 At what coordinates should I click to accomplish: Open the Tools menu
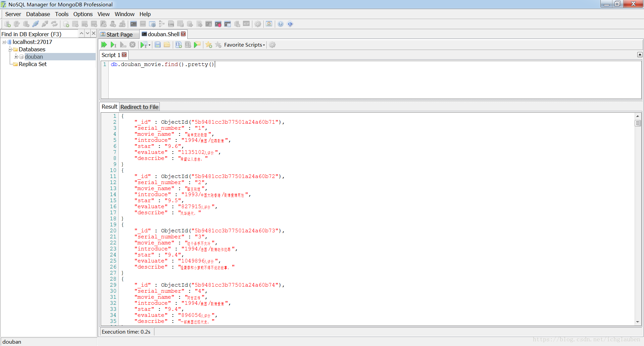[x=62, y=14]
